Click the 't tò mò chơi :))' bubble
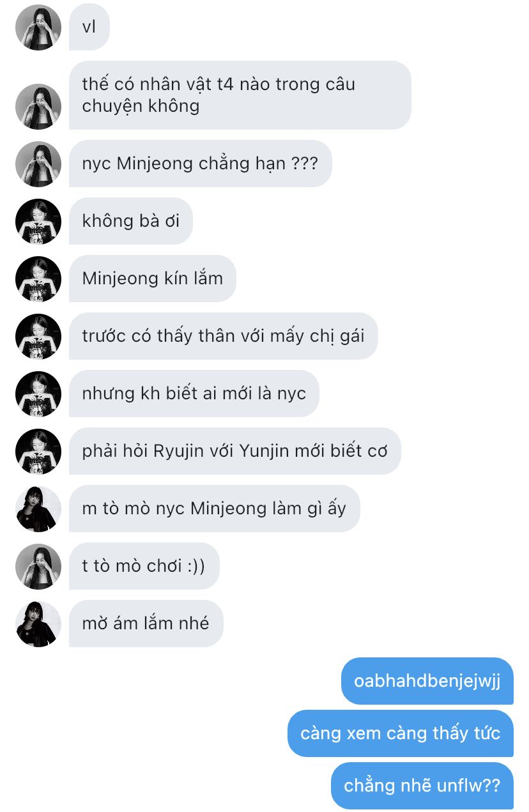 pyautogui.click(x=144, y=567)
